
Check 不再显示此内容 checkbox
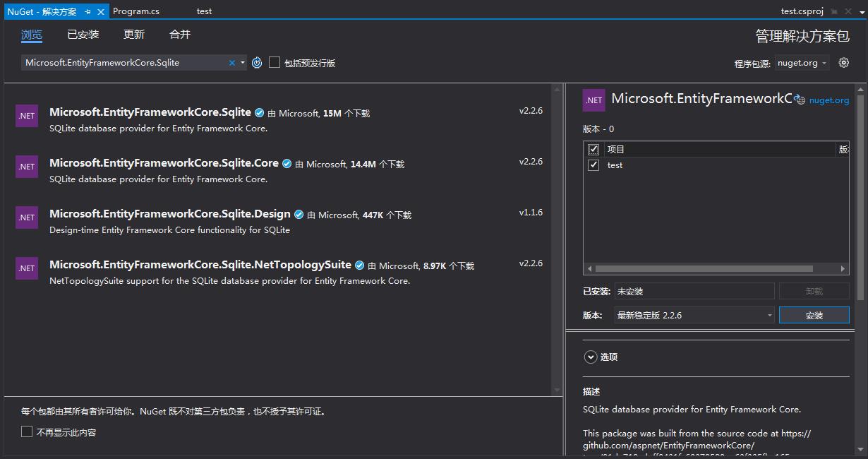tap(27, 431)
